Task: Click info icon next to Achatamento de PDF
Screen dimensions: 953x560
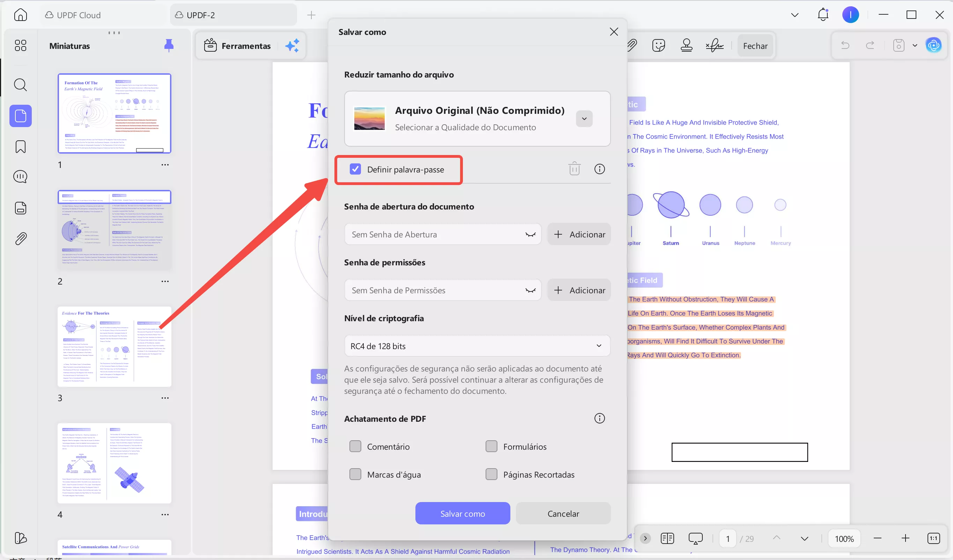Action: [599, 418]
